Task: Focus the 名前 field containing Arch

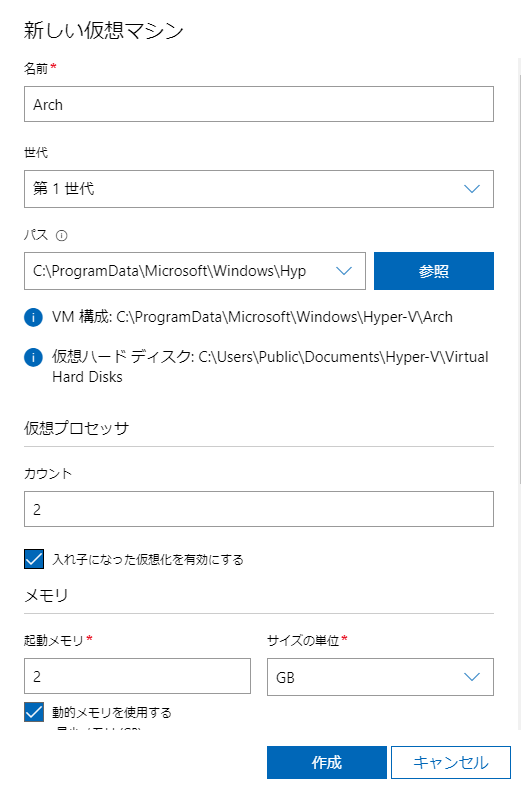Action: [x=259, y=104]
